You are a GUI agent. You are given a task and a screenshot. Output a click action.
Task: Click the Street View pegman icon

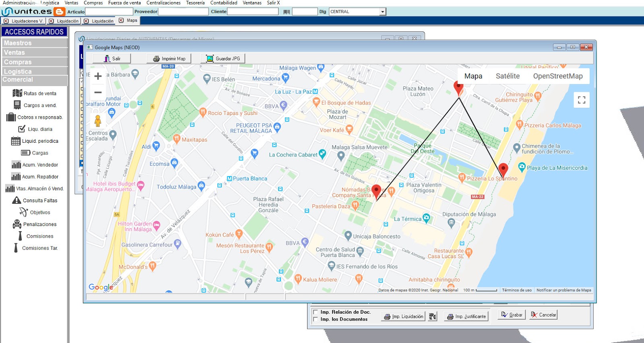coord(98,120)
